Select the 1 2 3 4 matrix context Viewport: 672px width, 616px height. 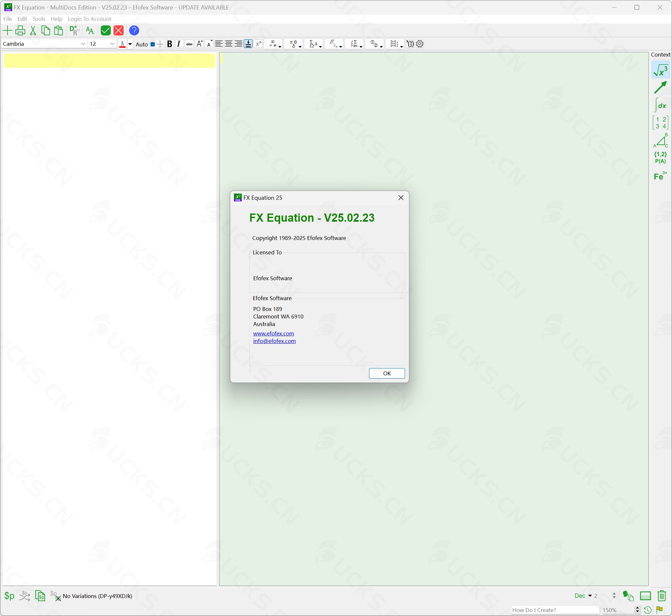click(x=660, y=123)
